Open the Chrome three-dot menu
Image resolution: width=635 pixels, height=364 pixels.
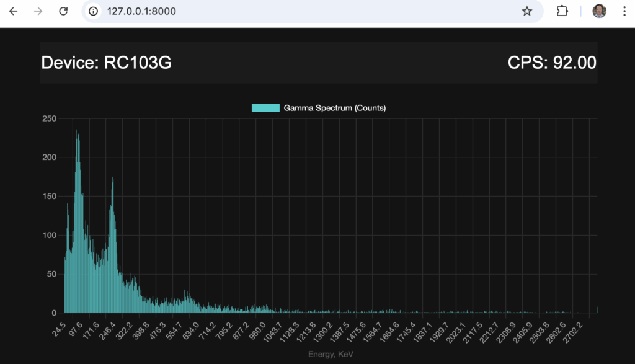tap(624, 11)
